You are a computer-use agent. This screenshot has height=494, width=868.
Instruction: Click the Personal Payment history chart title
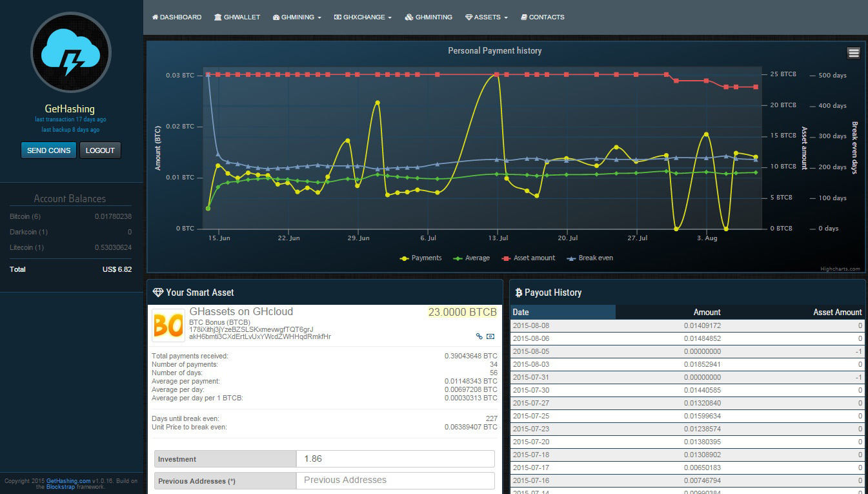(x=495, y=51)
